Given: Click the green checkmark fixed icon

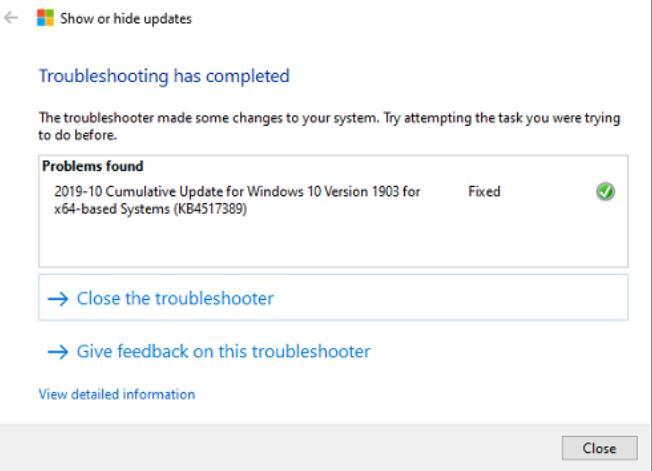Looking at the screenshot, I should point(605,192).
